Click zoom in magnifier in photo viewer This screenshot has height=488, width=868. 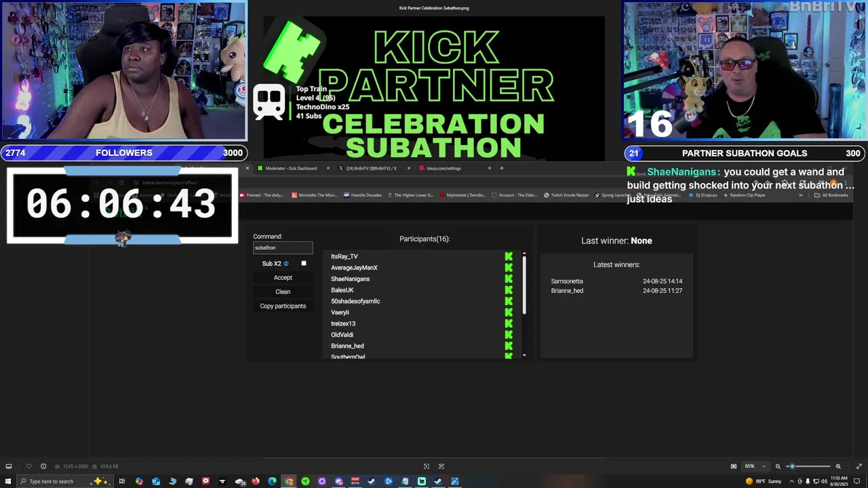point(838,466)
